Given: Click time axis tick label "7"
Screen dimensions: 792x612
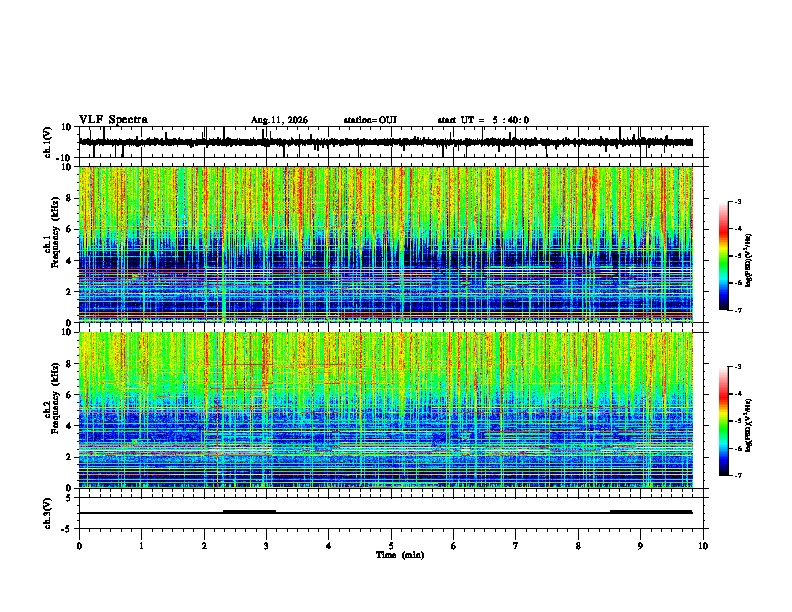Looking at the screenshot, I should point(516,546).
